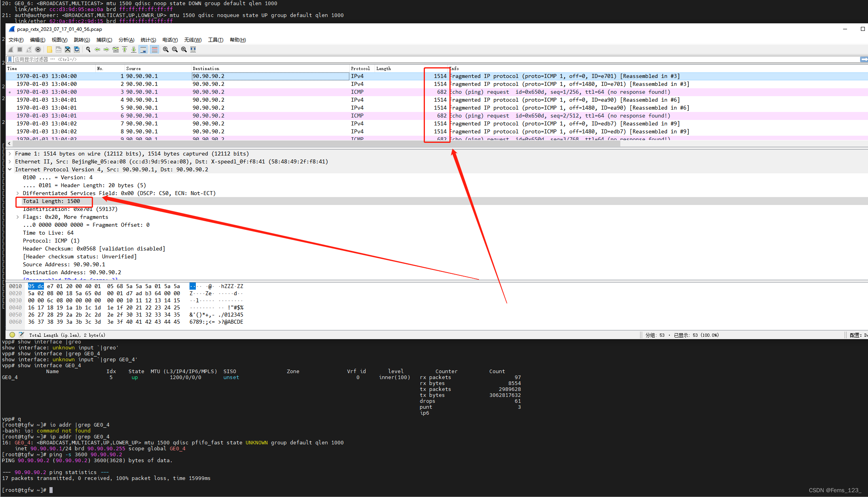Toggle packet colorization rules
The width and height of the screenshot is (868, 497).
(x=155, y=49)
